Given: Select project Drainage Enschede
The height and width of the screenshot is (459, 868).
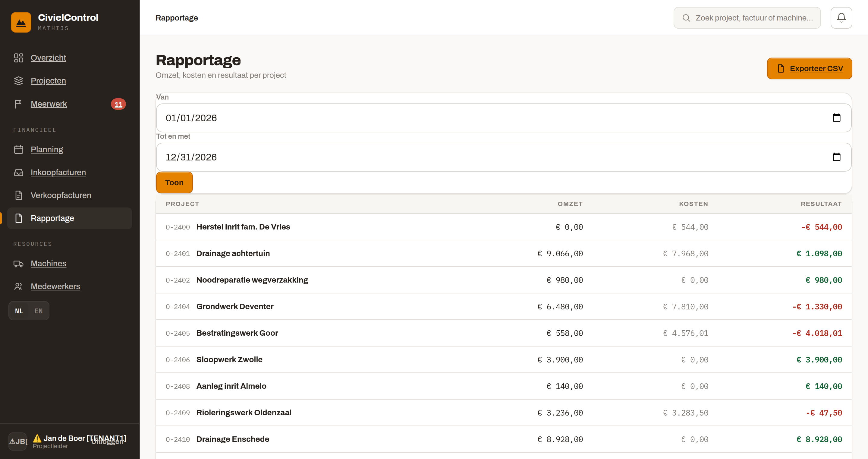Looking at the screenshot, I should click(232, 439).
